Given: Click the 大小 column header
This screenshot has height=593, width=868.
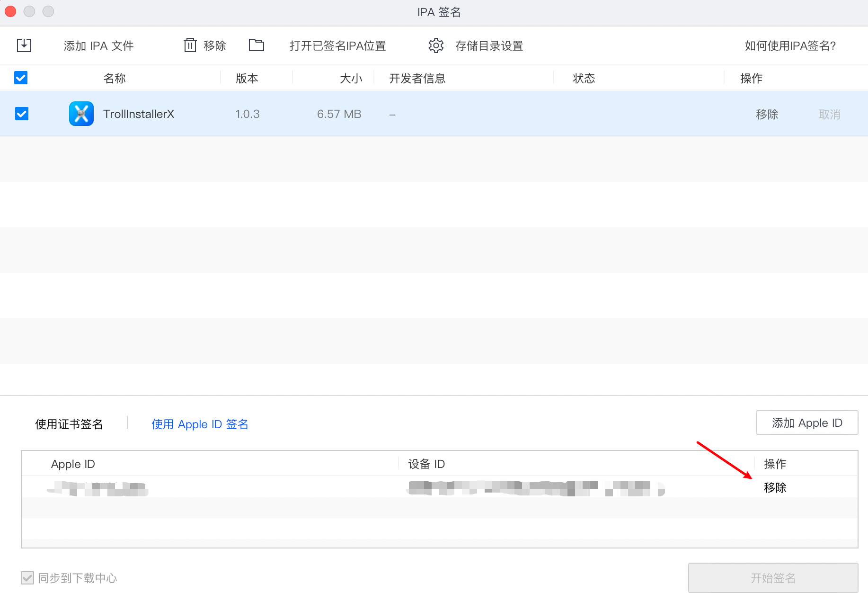Looking at the screenshot, I should (x=351, y=78).
